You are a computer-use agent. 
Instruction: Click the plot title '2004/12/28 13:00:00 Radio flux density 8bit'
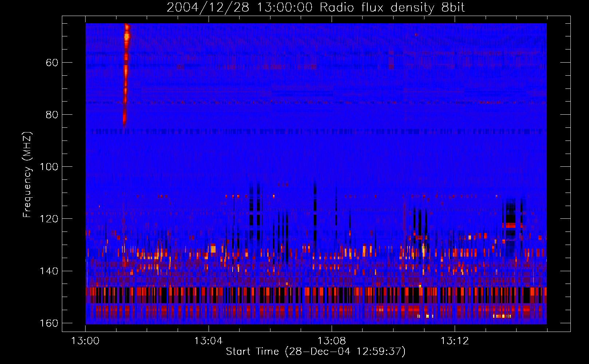pyautogui.click(x=316, y=7)
